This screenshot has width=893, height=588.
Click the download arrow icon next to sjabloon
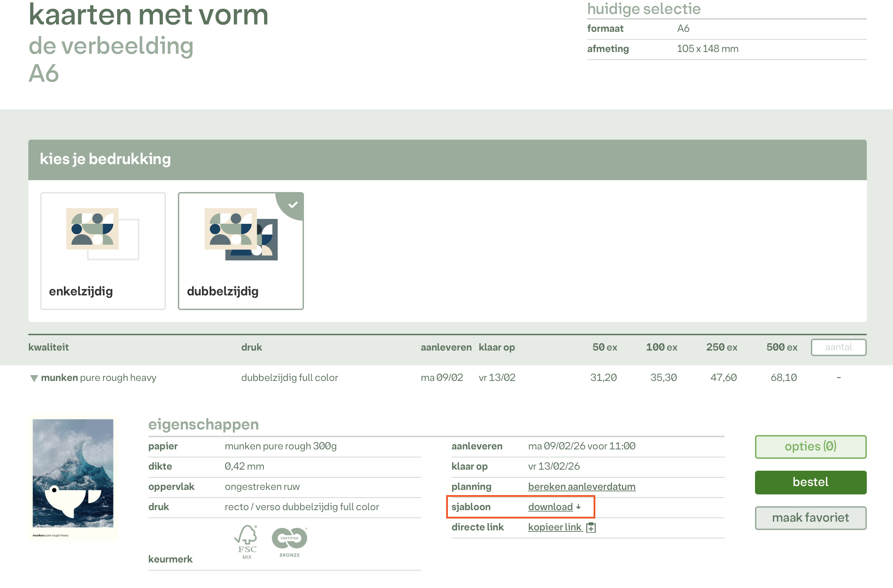point(578,507)
